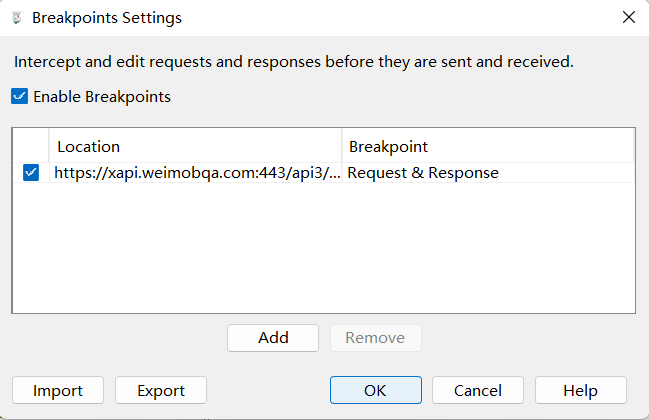
Task: Export breakpoint settings
Action: [x=161, y=390]
